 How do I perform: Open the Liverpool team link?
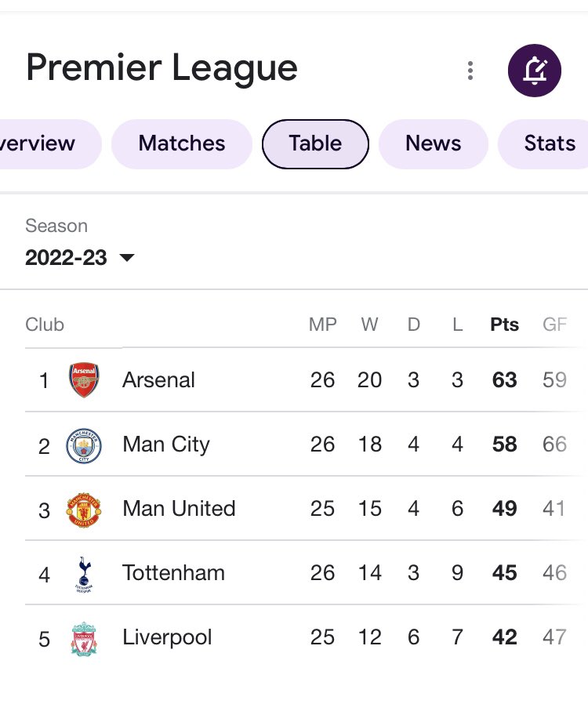point(167,638)
